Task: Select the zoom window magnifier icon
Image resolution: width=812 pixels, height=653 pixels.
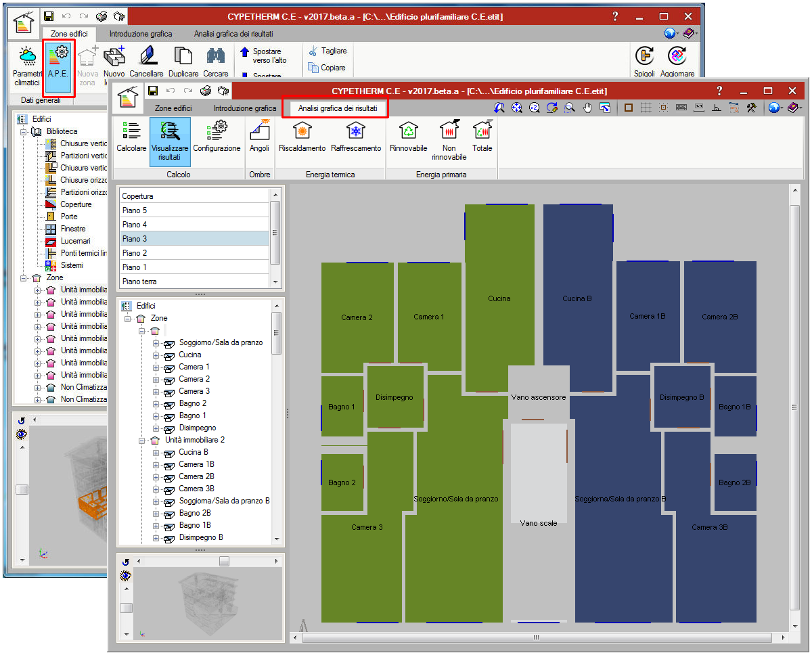Action: [x=570, y=108]
